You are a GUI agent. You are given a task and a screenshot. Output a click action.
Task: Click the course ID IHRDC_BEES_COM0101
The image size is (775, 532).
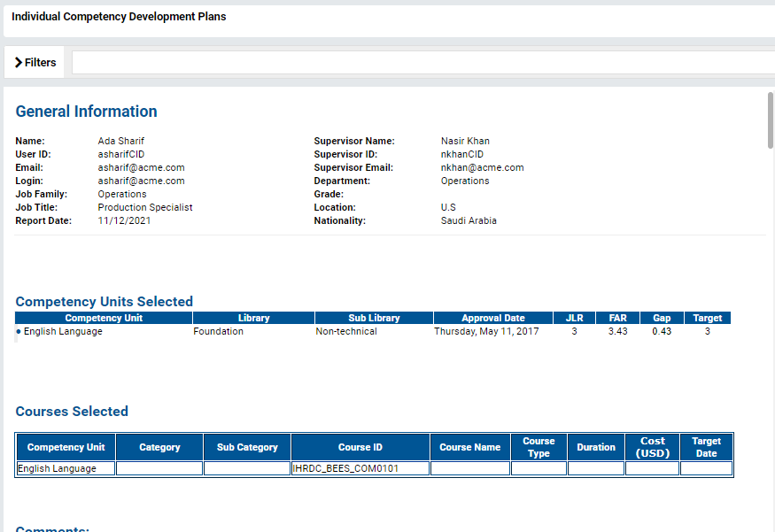[x=345, y=468]
